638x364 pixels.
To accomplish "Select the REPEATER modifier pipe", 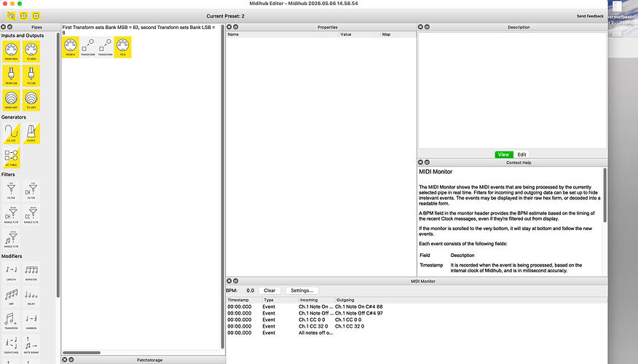I will coord(31,272).
